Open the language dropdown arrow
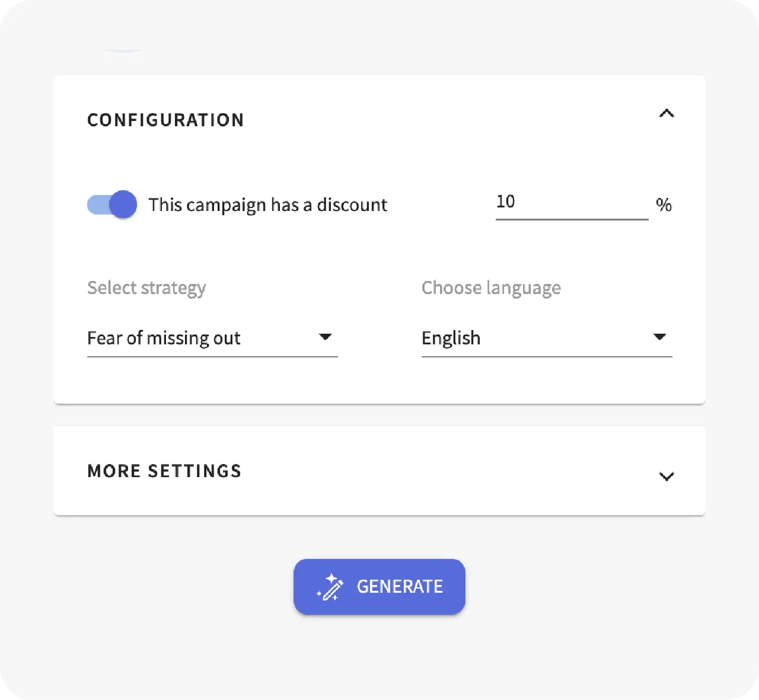The height and width of the screenshot is (700, 759). pyautogui.click(x=659, y=337)
